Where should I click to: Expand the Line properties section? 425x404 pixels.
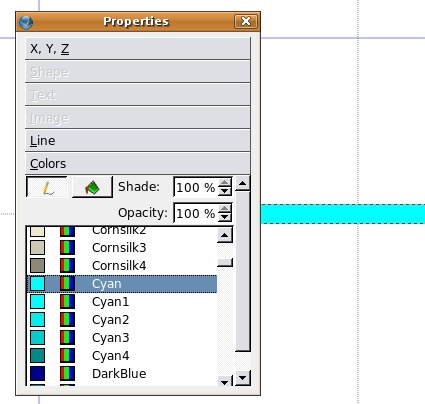coord(138,140)
